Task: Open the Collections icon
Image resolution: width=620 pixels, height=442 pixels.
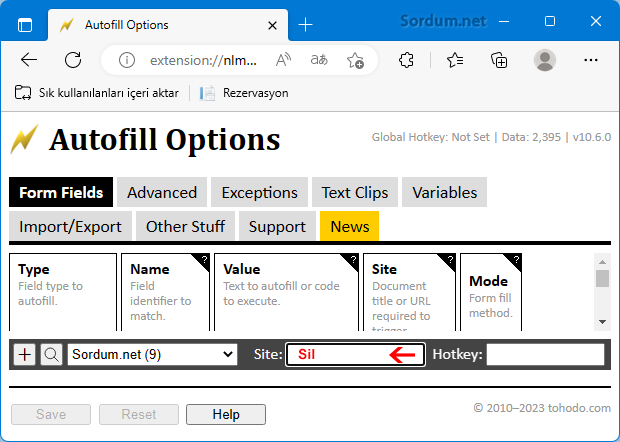Action: click(499, 60)
